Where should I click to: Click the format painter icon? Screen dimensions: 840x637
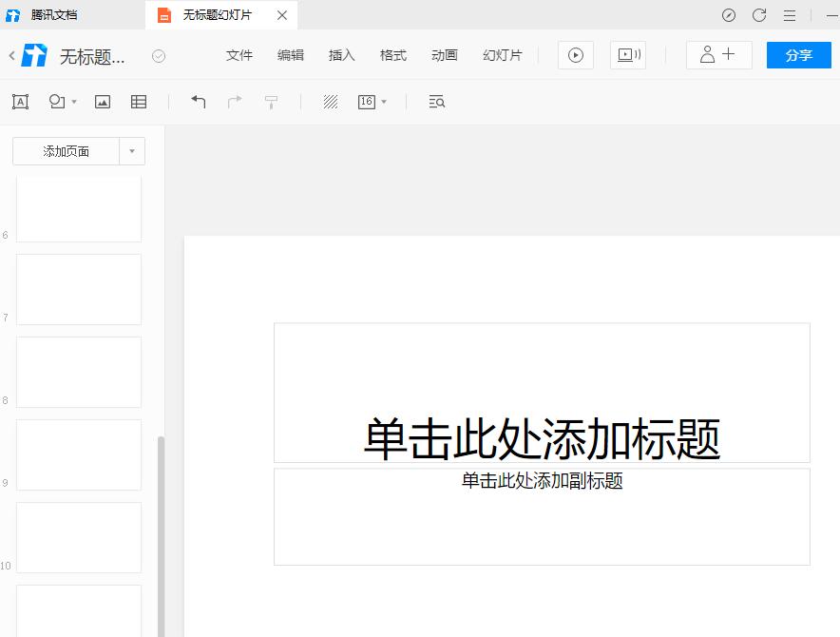click(x=272, y=101)
